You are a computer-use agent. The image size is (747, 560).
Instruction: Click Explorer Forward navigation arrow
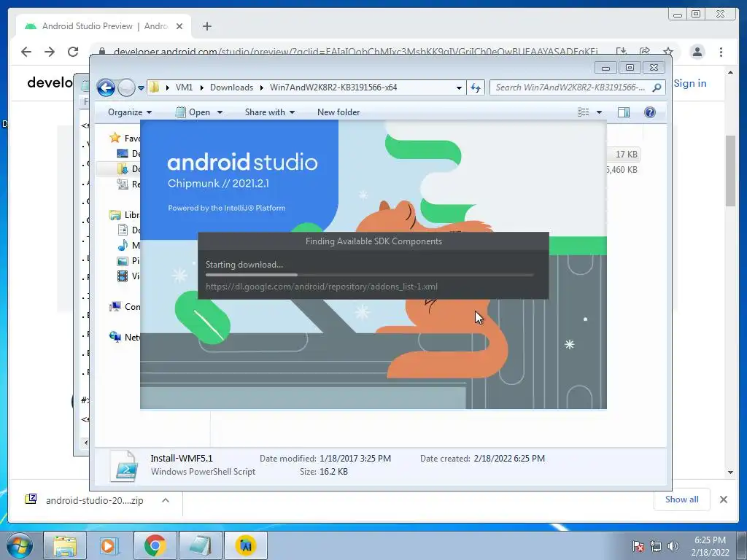coord(126,87)
